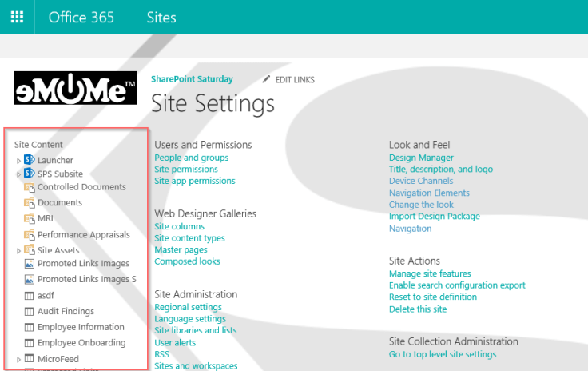The image size is (588, 371).
Task: Open Site libraries and lists
Action: tap(196, 330)
